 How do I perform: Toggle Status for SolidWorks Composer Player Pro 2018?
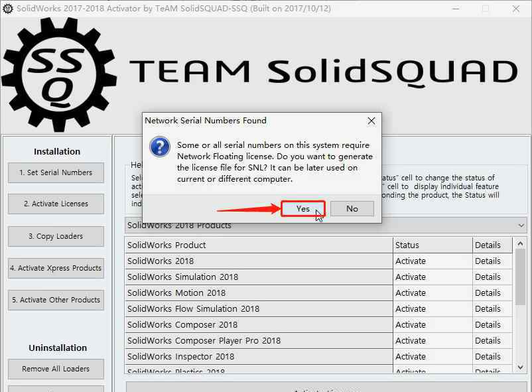tap(432, 341)
